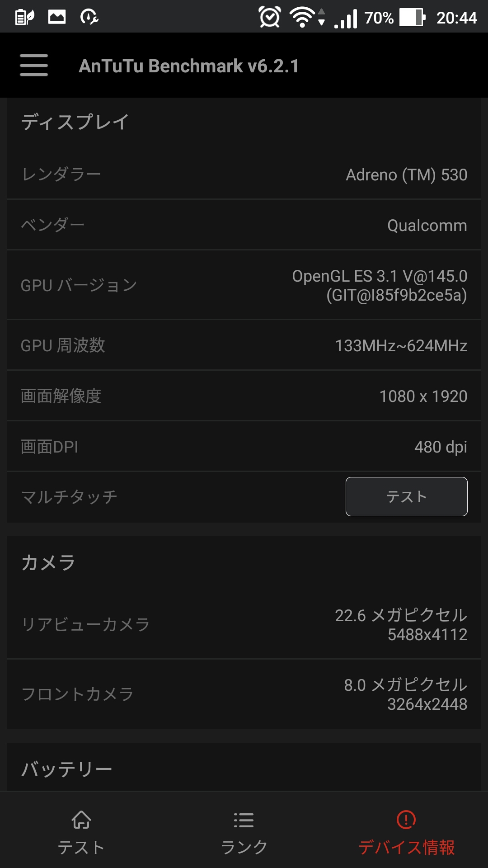Tap the battery level indicator icon

413,18
